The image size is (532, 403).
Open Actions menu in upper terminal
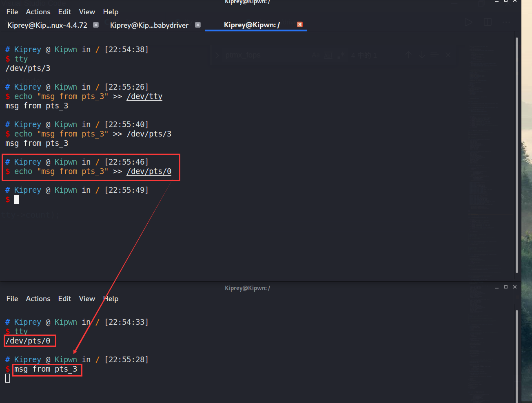pyautogui.click(x=38, y=12)
